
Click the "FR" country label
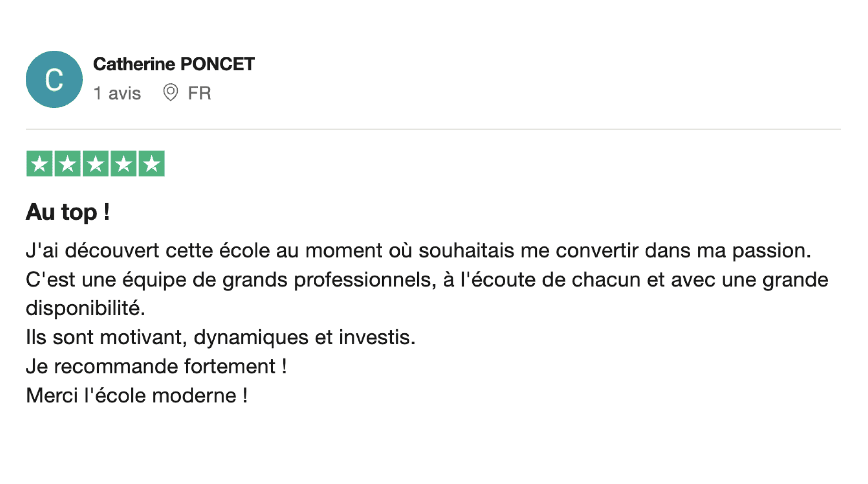click(x=199, y=93)
